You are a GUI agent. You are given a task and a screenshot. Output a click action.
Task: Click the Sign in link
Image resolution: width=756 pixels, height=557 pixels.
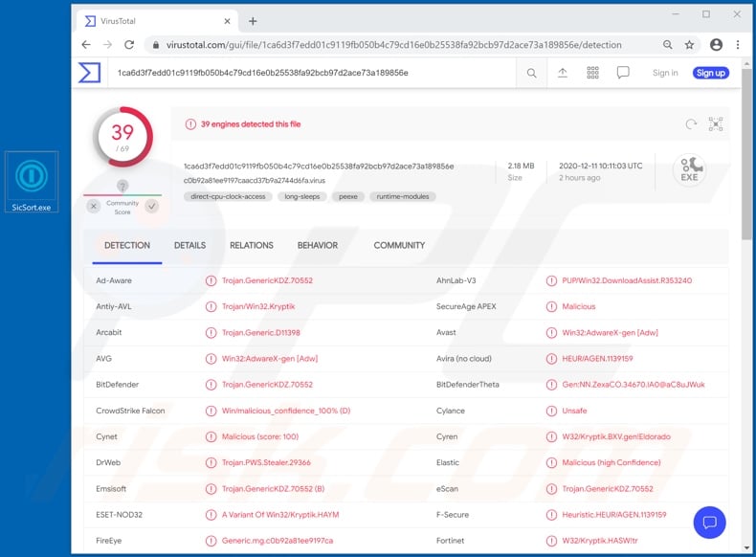[665, 73]
